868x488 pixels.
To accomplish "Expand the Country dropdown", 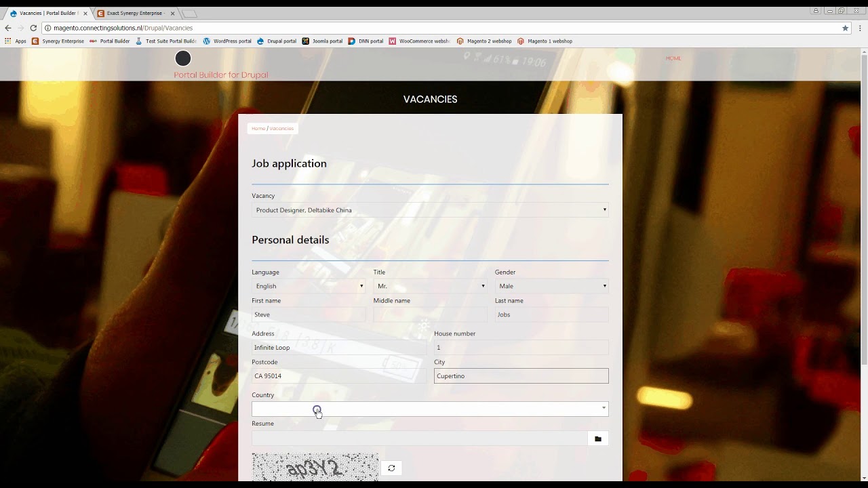I will point(430,409).
